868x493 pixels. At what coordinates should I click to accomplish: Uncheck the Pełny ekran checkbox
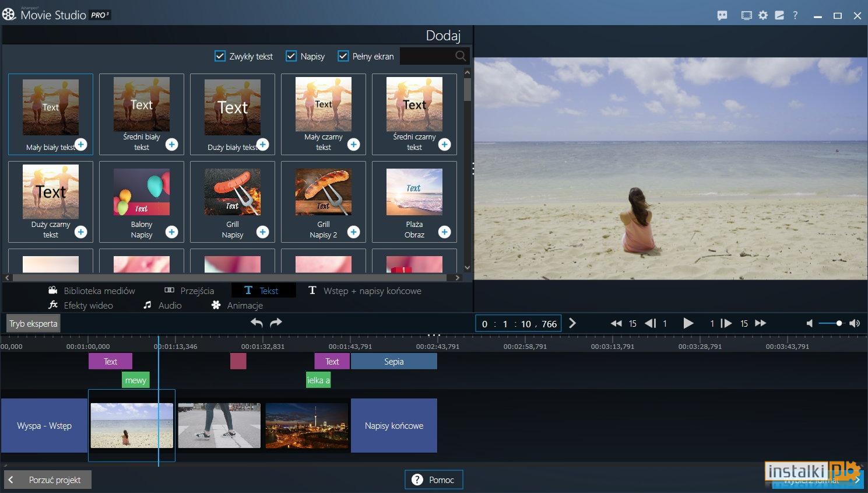pos(343,56)
